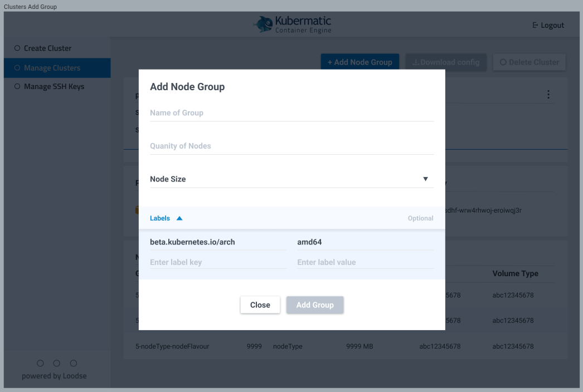Open the Node Size dropdown

pos(292,179)
